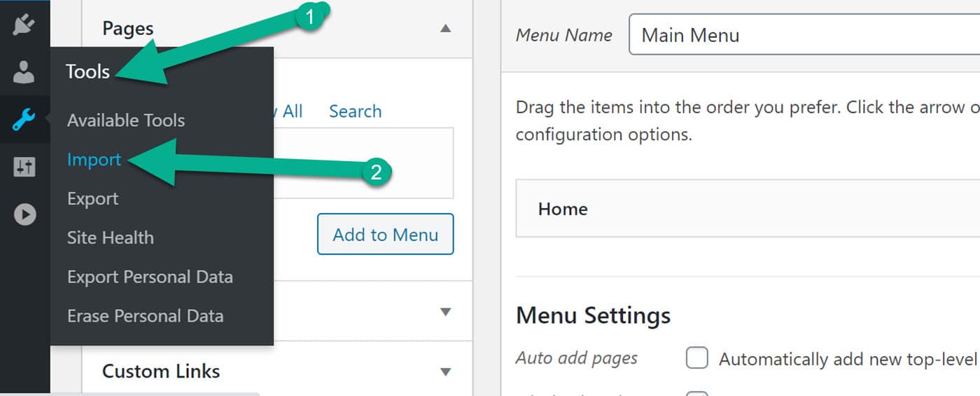The width and height of the screenshot is (980, 396).
Task: Collapse the Pages panel arrow
Action: [445, 29]
